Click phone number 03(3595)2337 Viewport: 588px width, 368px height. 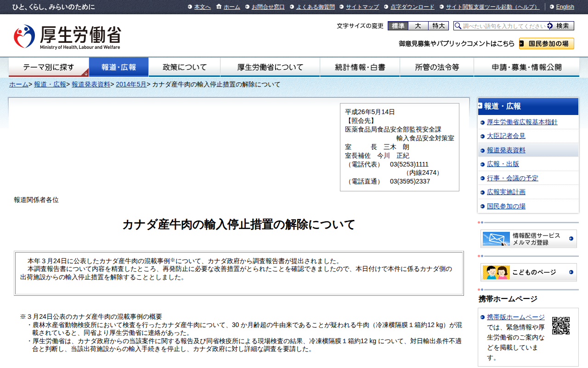tap(410, 182)
